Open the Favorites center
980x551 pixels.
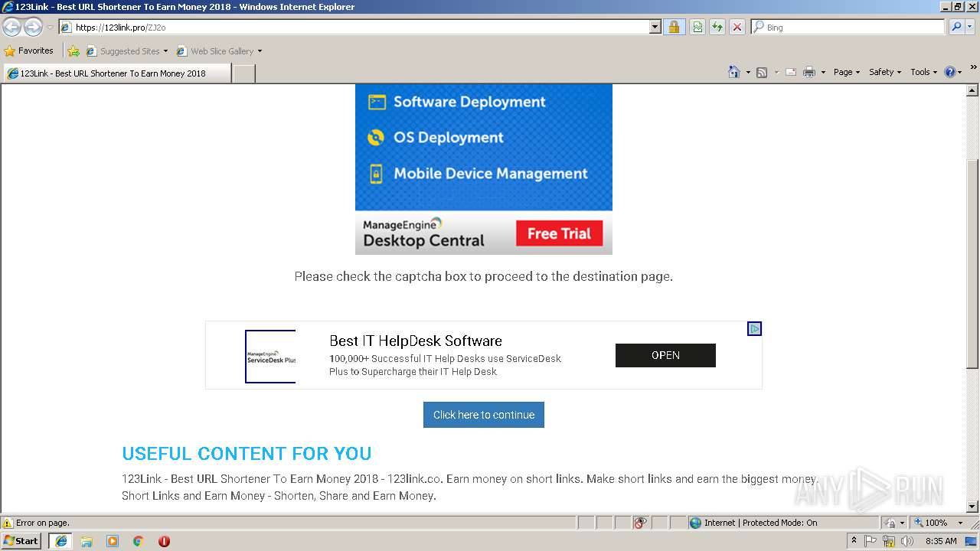[x=29, y=51]
